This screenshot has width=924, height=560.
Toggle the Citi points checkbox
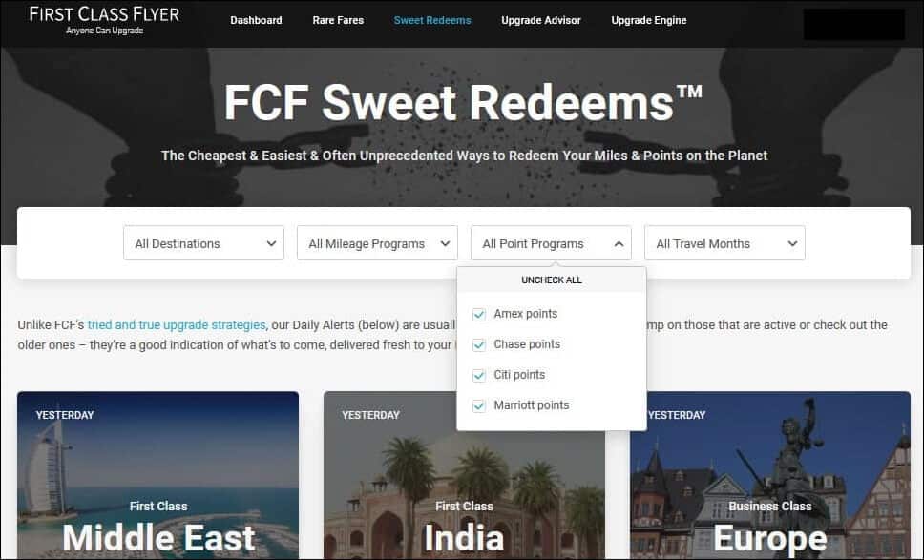[479, 376]
